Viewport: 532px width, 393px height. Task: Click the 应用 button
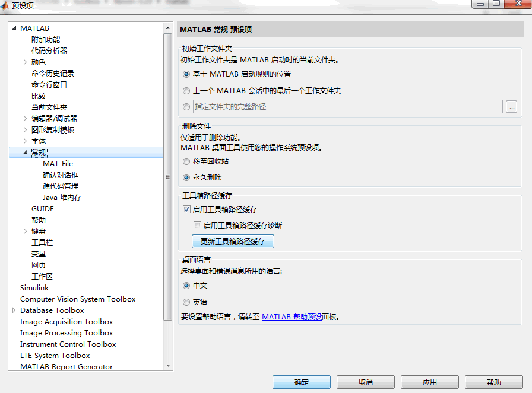pyautogui.click(x=429, y=382)
